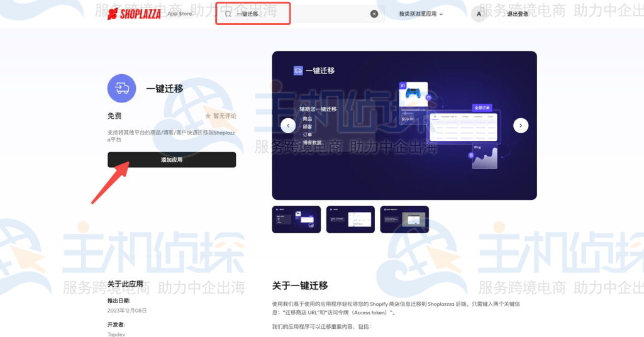Click the 一键迁移 app truck icon
The width and height of the screenshot is (644, 337).
point(121,88)
